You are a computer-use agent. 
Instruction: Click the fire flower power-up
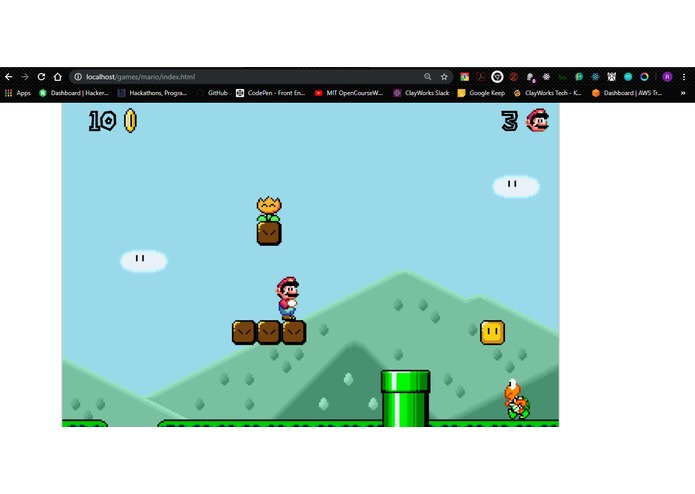coord(269,209)
